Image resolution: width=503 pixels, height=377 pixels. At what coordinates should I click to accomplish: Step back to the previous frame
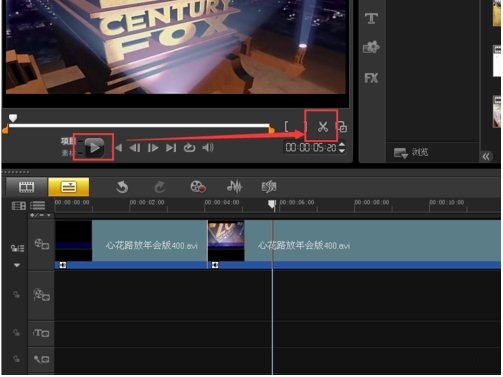(x=135, y=148)
